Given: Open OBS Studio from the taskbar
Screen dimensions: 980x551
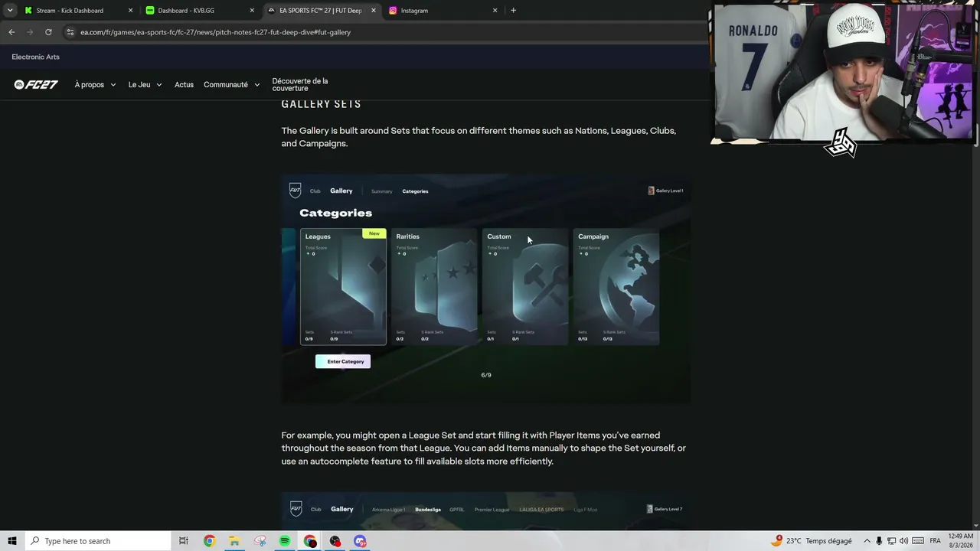Looking at the screenshot, I should tap(335, 541).
